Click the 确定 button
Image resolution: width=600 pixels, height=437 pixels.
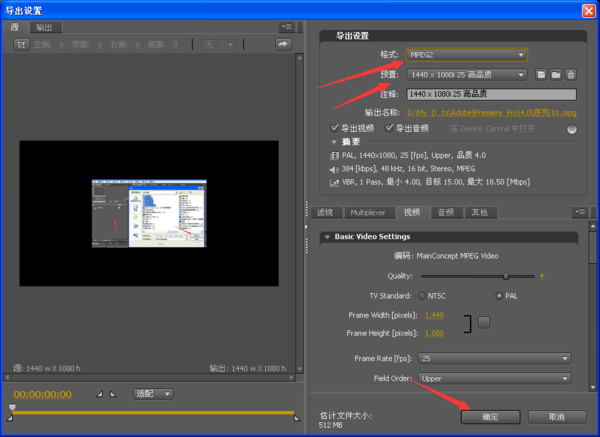[x=490, y=416]
